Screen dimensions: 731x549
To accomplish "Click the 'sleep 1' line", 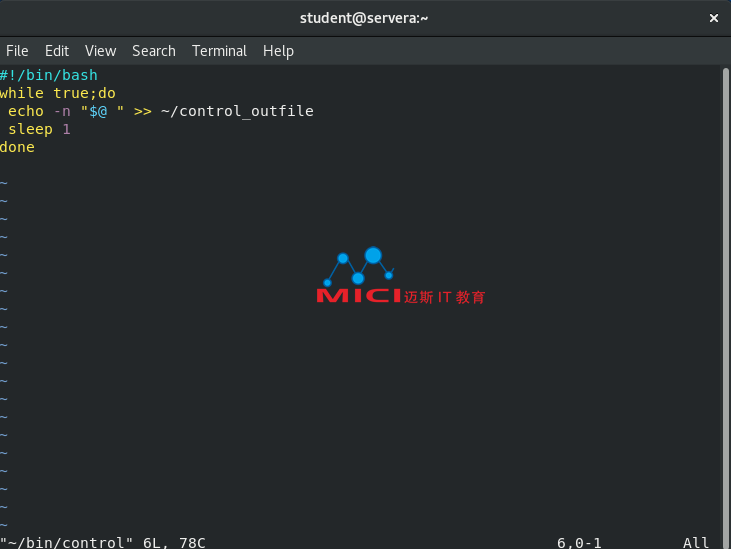I will pyautogui.click(x=40, y=129).
